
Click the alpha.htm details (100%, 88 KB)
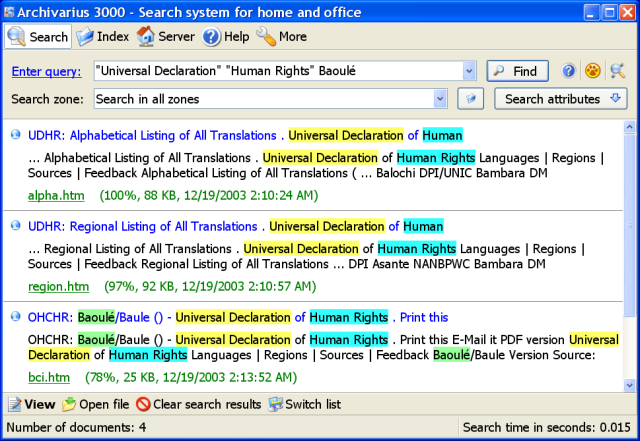point(209,196)
